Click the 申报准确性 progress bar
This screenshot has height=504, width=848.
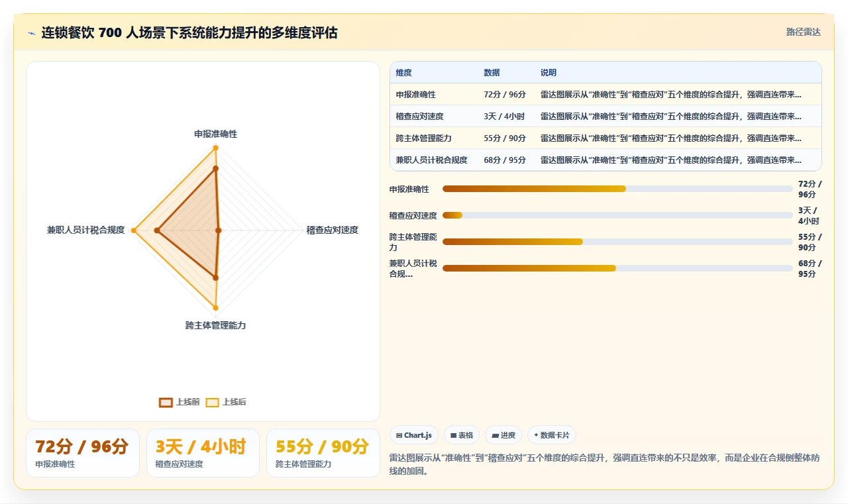(617, 189)
